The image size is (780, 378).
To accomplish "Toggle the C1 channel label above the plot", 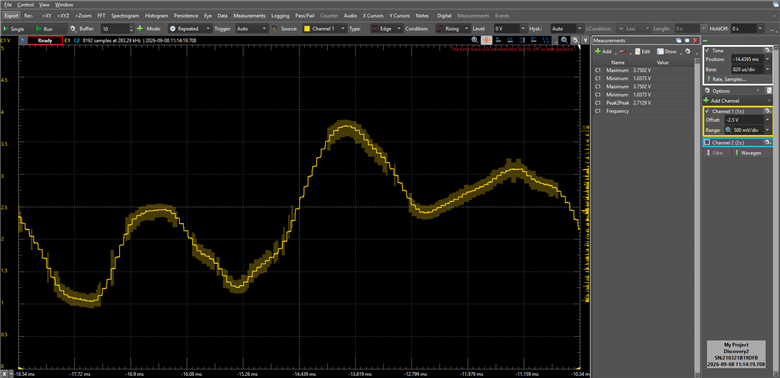I will click(x=67, y=40).
